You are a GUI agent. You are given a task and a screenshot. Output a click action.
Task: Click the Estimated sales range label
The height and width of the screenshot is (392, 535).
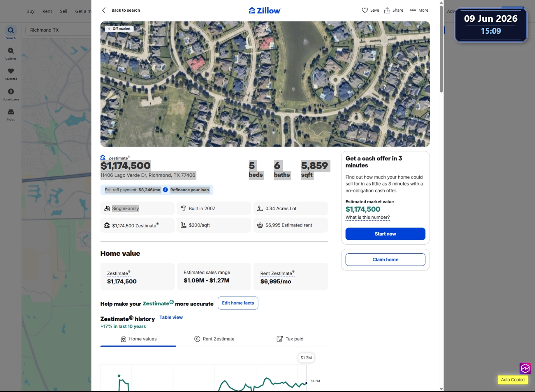(x=207, y=273)
